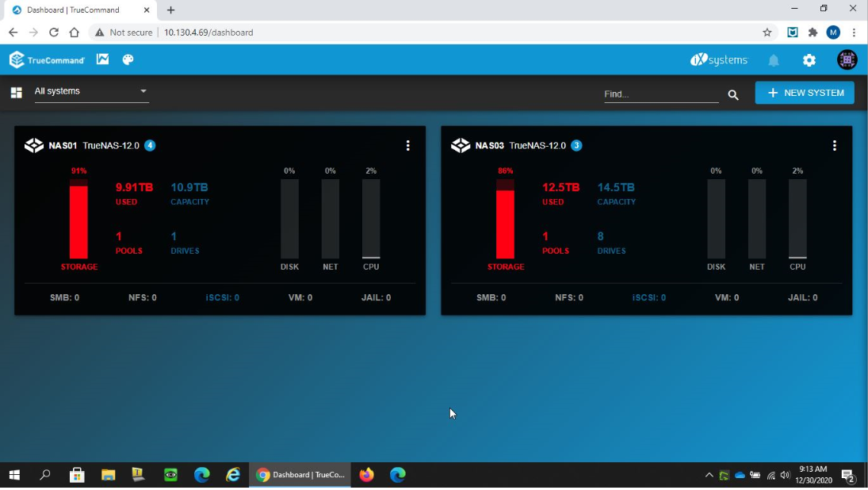Click NAS01 storage usage bar

78,219
